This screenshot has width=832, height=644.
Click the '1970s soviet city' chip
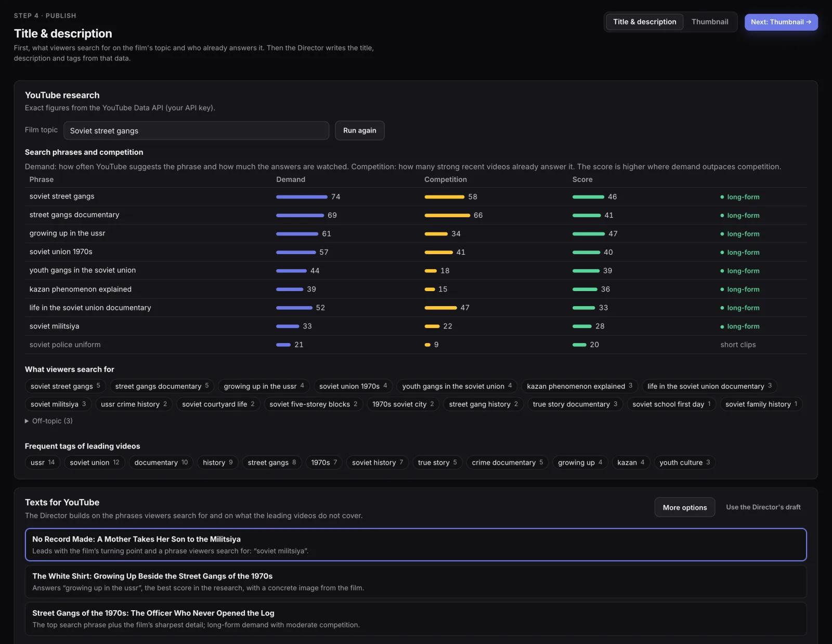point(403,404)
